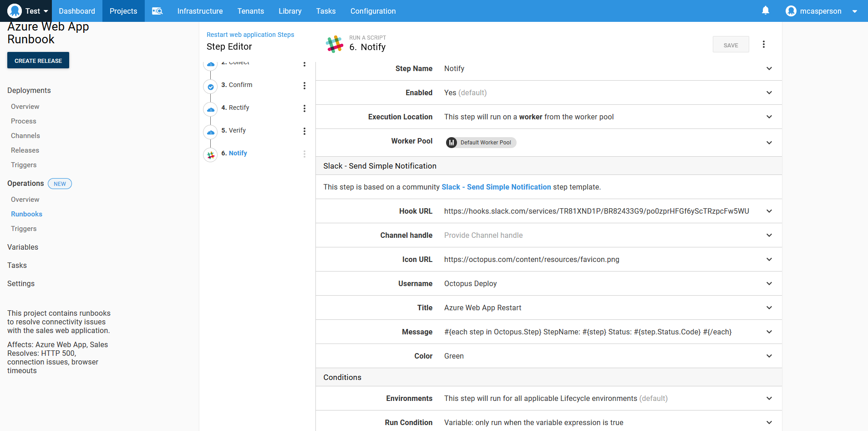This screenshot has height=431, width=868.
Task: Expand the Run Condition row
Action: coord(768,422)
